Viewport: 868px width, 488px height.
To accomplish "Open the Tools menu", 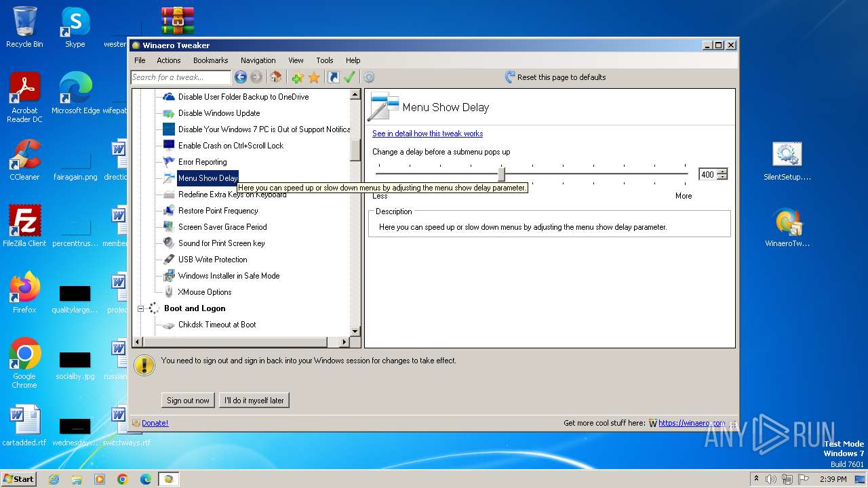I will (325, 60).
